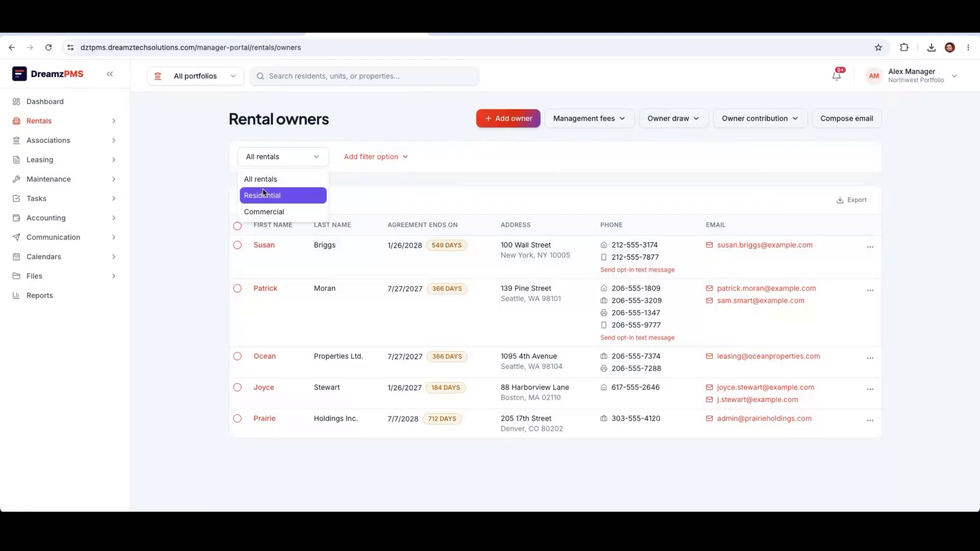Open the notifications bell
Viewport: 980px width, 551px height.
(x=836, y=76)
